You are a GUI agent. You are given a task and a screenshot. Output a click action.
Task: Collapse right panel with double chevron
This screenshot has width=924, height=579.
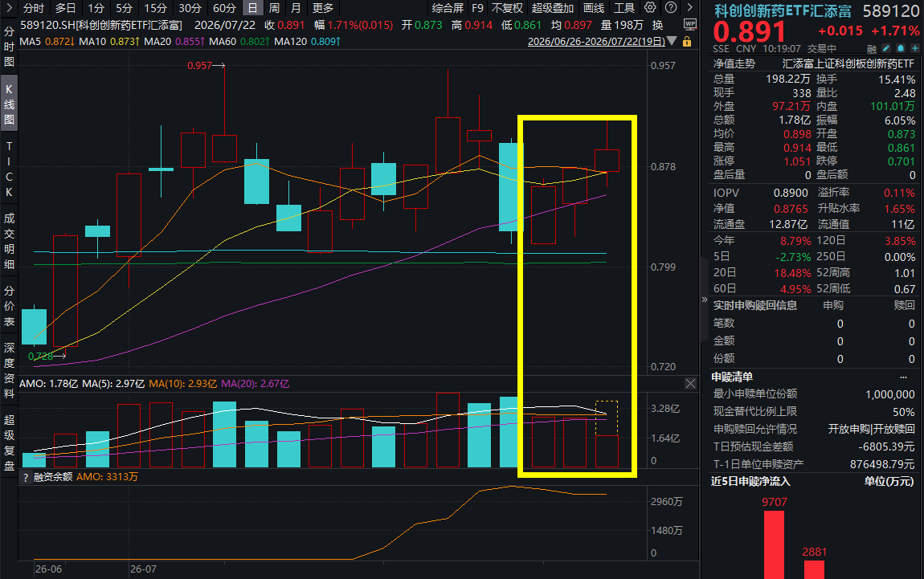[704, 300]
